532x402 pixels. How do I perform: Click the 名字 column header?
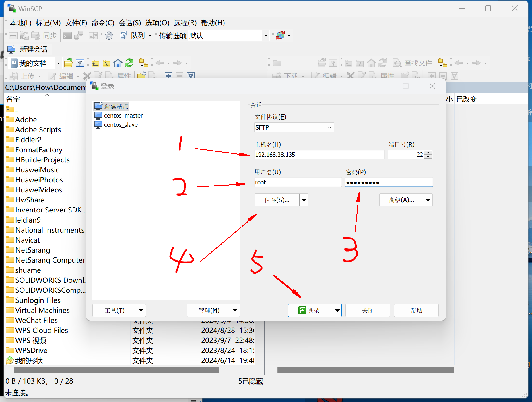coord(13,99)
